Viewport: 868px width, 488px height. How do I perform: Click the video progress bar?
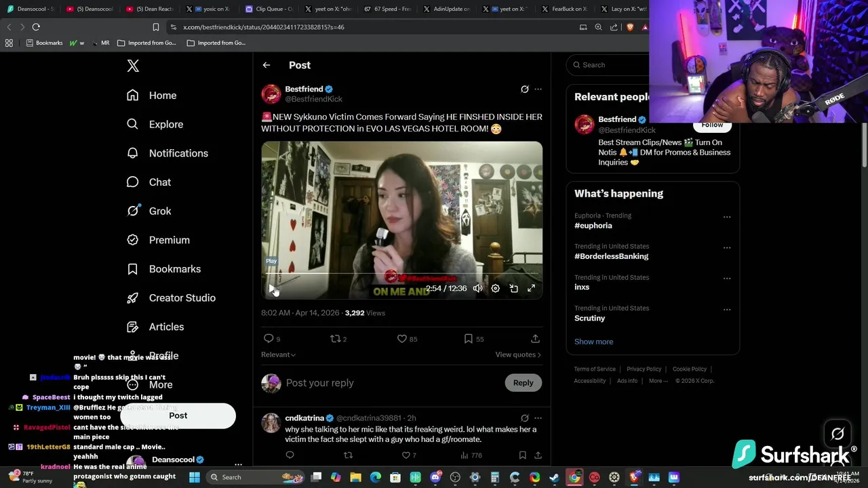coord(402,274)
